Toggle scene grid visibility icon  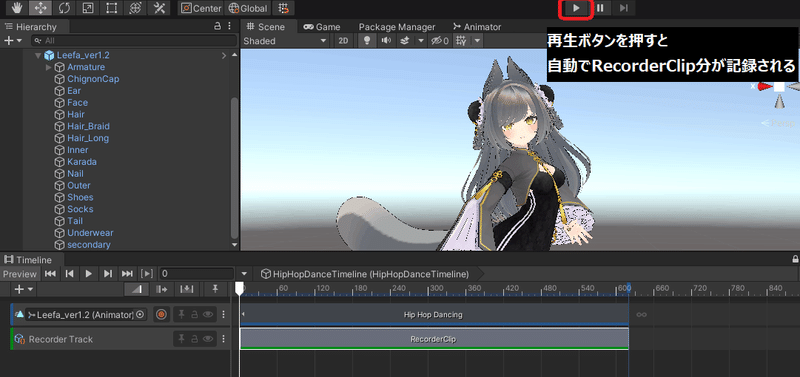click(x=461, y=41)
